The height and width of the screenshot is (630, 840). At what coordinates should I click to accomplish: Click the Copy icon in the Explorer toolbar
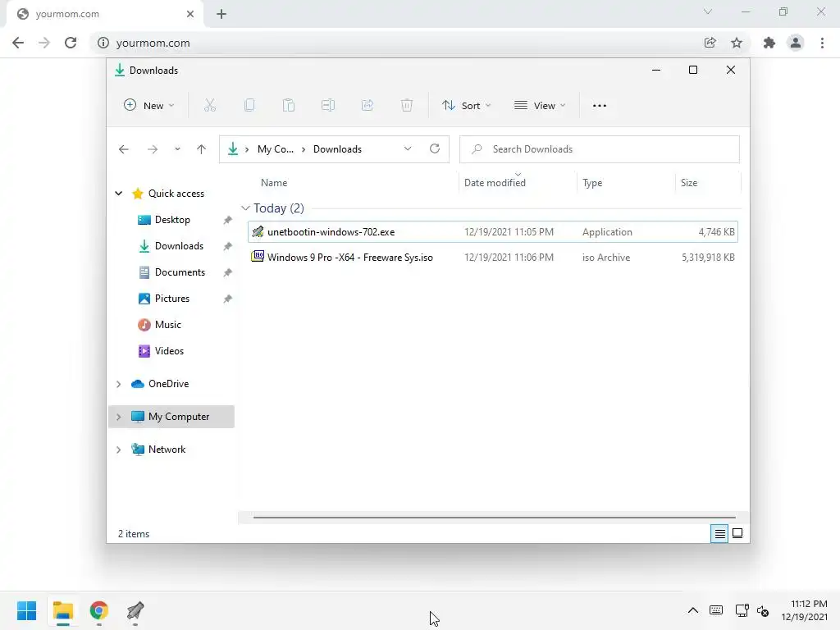249,106
